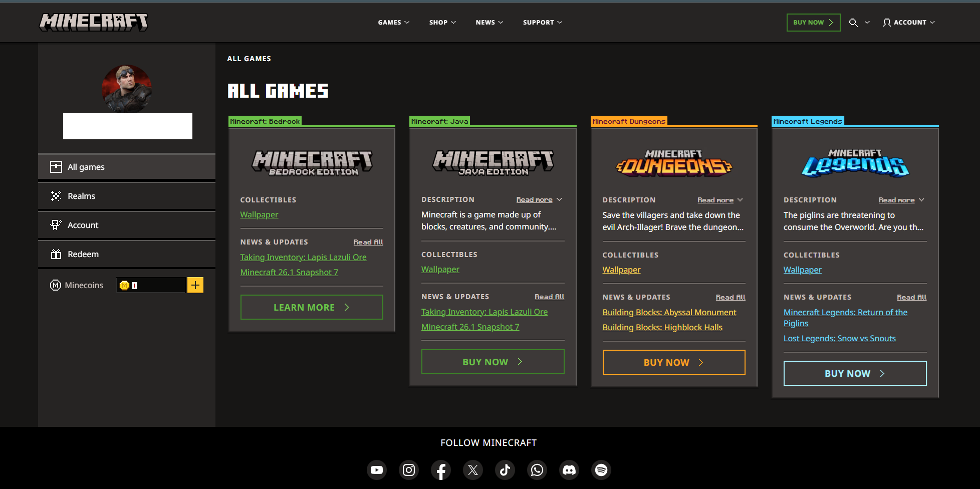Click the Minecraft: Bedrock card tag
980x489 pixels.
pyautogui.click(x=265, y=121)
